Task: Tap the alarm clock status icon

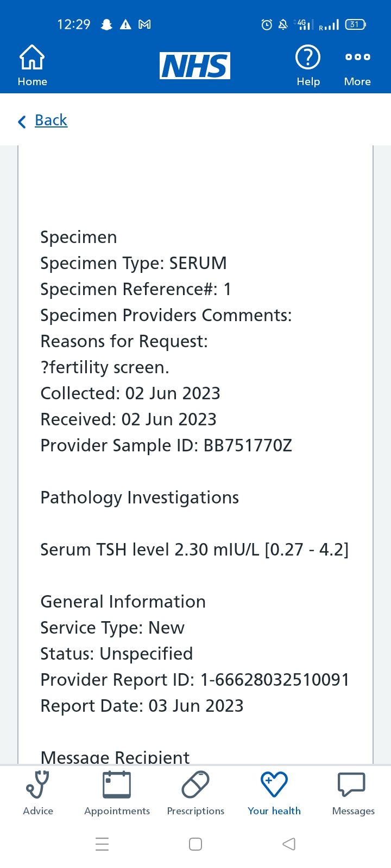Action: [x=267, y=24]
